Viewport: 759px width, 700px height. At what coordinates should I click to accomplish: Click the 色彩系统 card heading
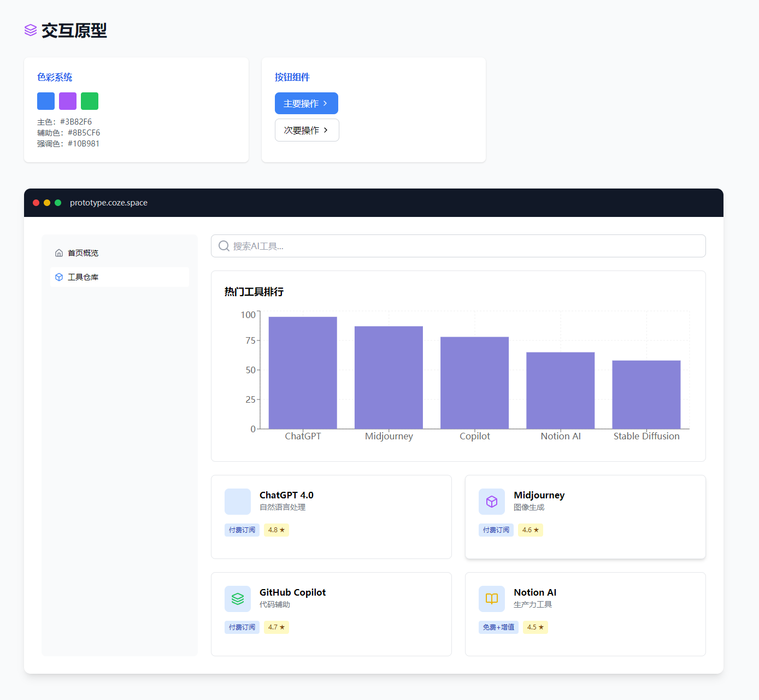pos(55,77)
